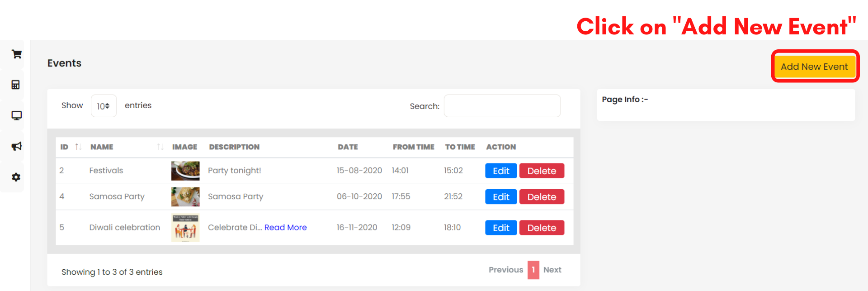Open the megaphone announcements sidebar icon

pyautogui.click(x=17, y=146)
